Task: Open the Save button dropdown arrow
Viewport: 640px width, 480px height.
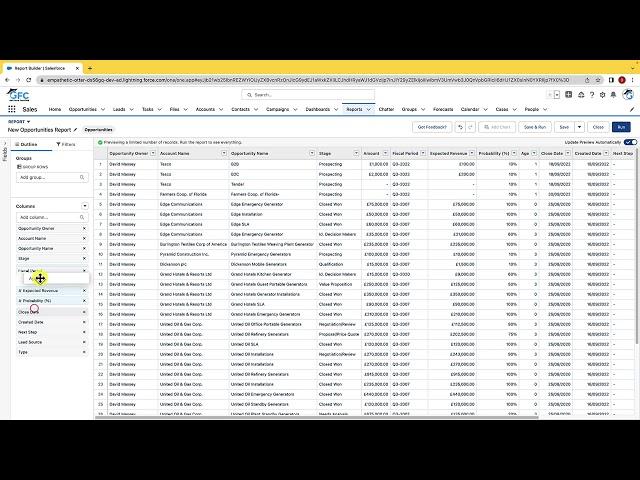Action: click(x=580, y=127)
